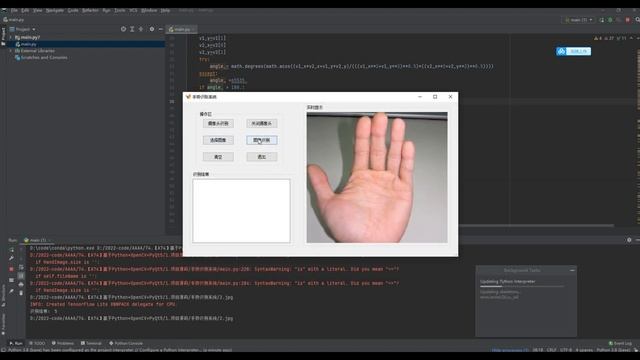Click the green debug bug icon in top toolbar
Screen dimensions: 640x360
pos(610,20)
